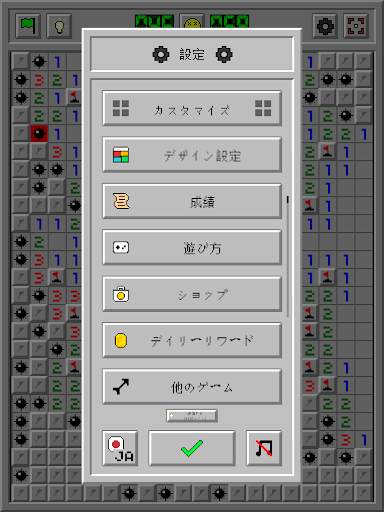Click the fullscreen focus icon at top right
The image size is (384, 512).
click(x=356, y=26)
